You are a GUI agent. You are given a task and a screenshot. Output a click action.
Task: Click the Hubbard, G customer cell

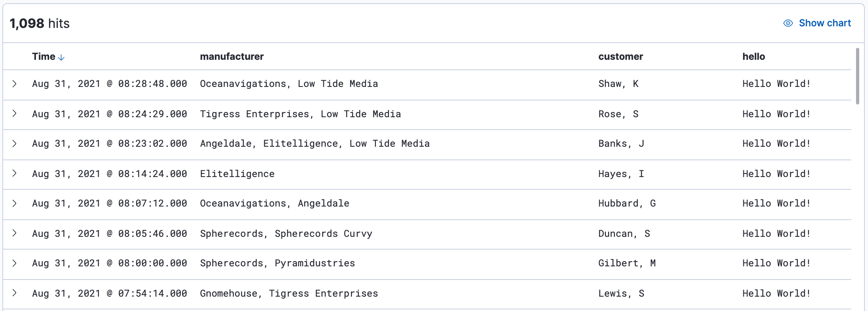pos(626,203)
